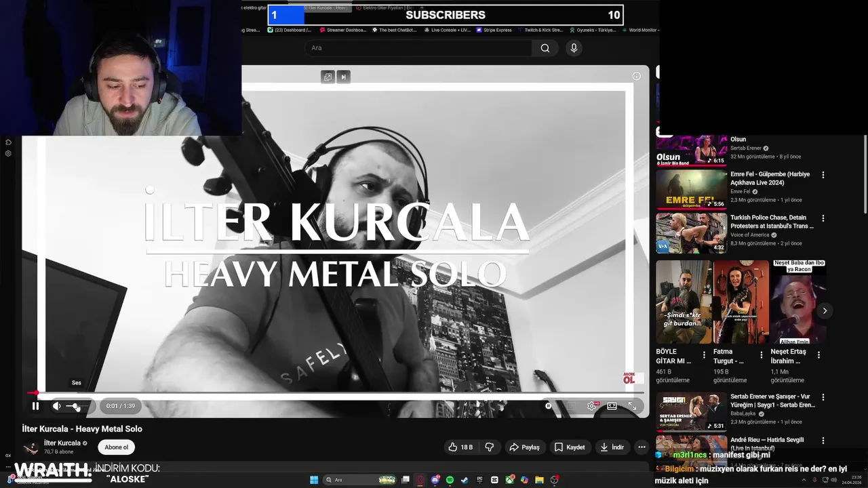Open Vur Yüreğim Saygı1 video thumbnail
868x488 pixels.
point(691,412)
